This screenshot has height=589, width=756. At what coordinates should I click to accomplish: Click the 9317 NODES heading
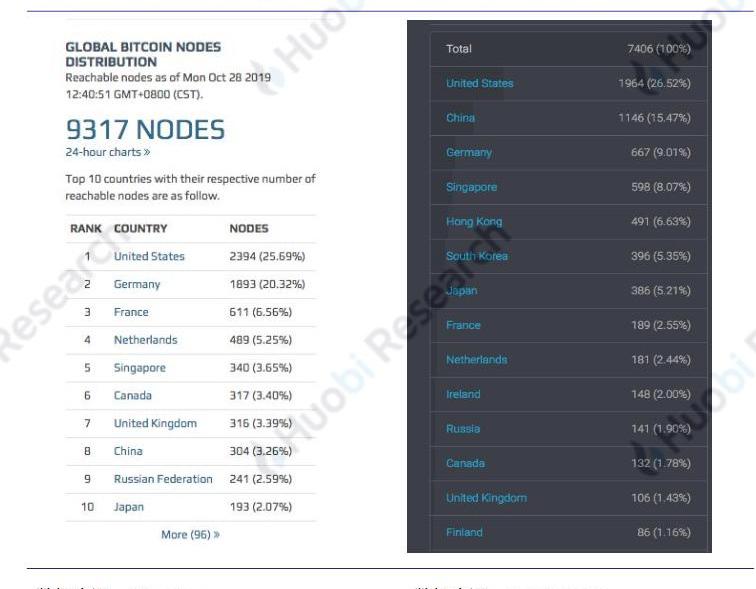point(145,129)
